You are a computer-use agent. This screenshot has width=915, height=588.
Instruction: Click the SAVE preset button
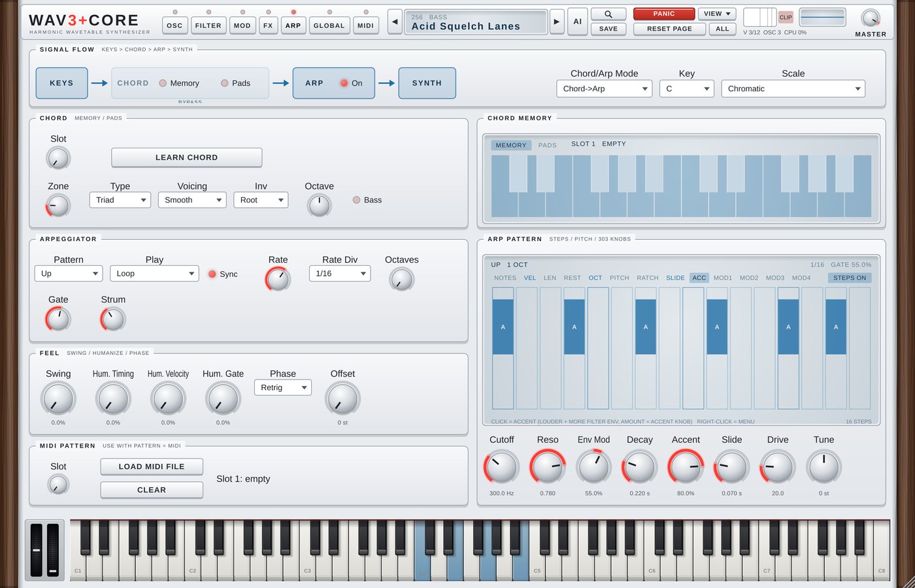608,29
